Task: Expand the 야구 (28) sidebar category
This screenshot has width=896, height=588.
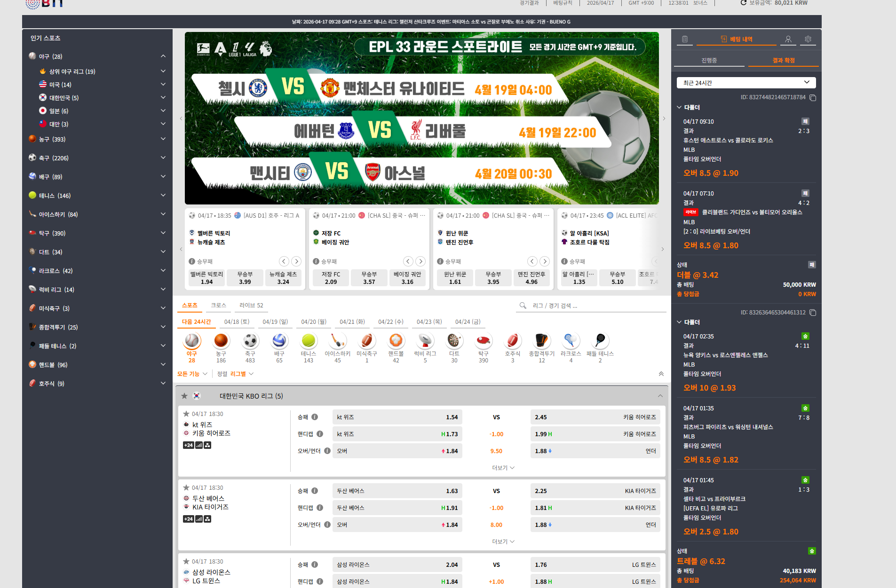Action: tap(163, 56)
